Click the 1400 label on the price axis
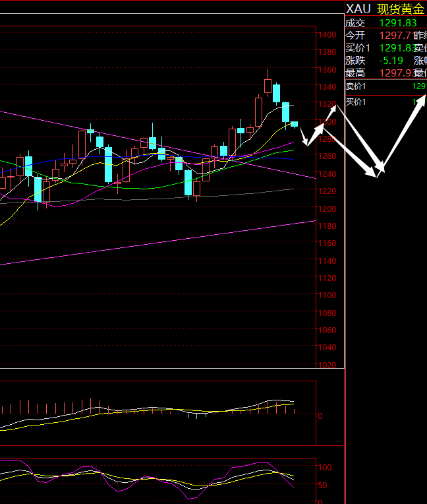Image resolution: width=427 pixels, height=504 pixels. click(326, 35)
